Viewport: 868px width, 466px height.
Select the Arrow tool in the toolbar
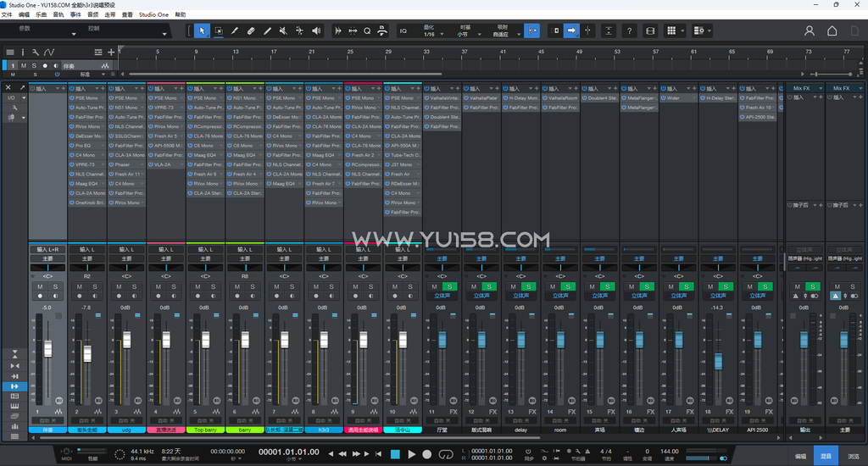click(202, 31)
